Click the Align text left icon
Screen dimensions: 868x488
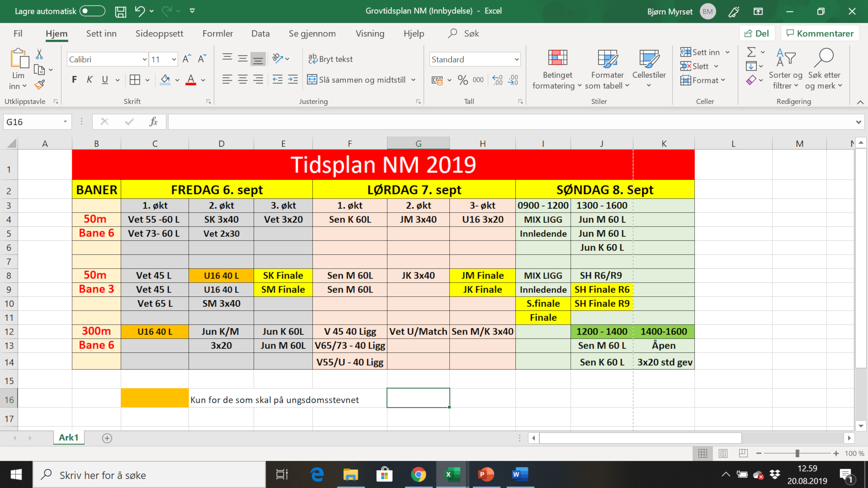tap(227, 80)
